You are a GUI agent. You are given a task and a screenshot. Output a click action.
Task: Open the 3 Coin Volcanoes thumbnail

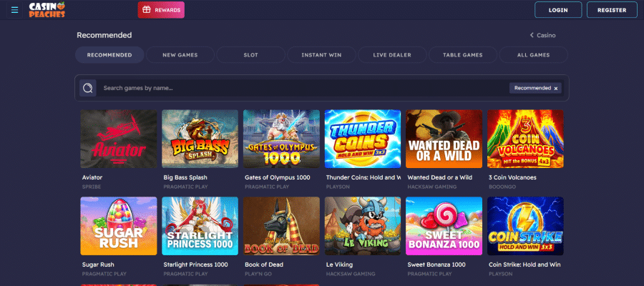(x=525, y=139)
